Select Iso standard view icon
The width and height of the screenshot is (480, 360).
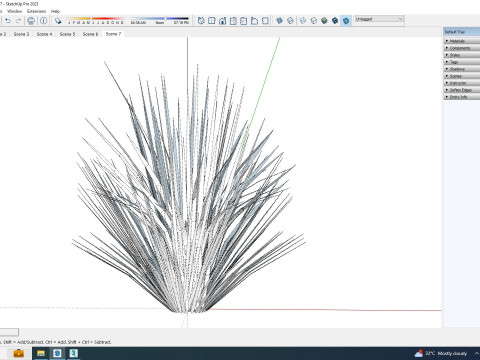point(201,21)
